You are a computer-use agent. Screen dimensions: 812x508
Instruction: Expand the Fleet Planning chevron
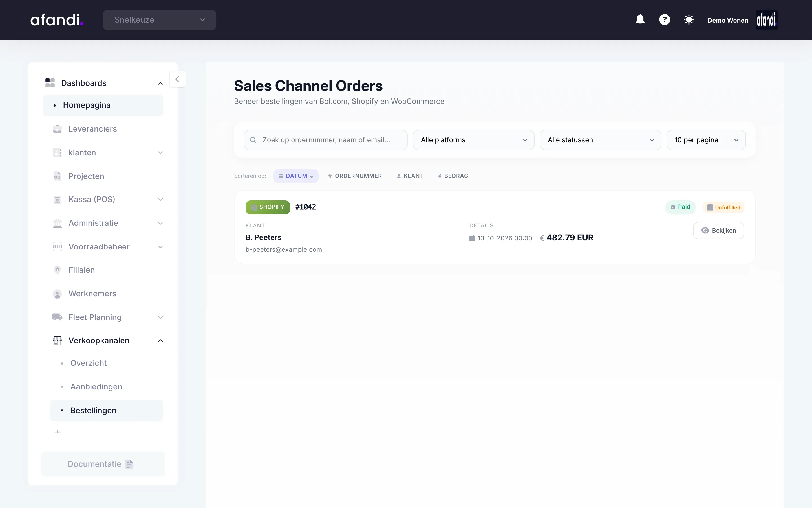pyautogui.click(x=160, y=317)
